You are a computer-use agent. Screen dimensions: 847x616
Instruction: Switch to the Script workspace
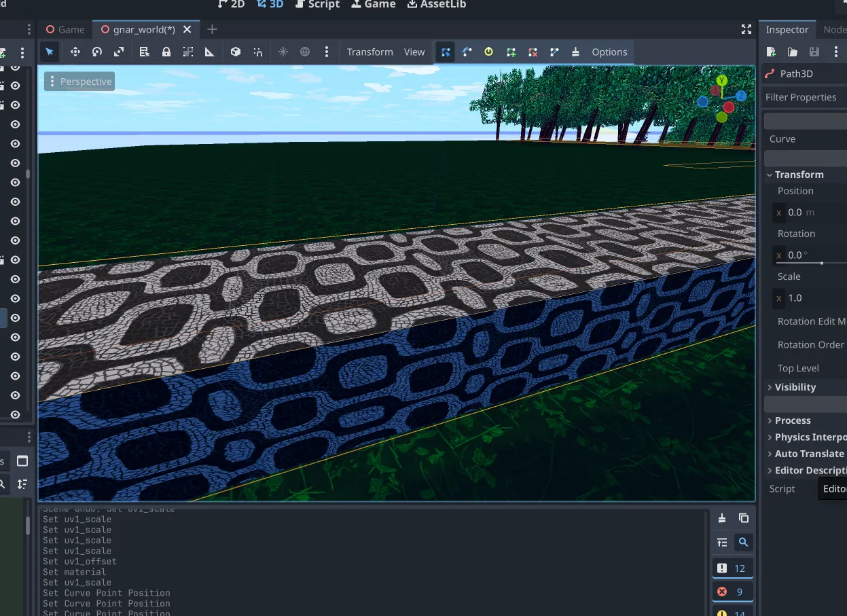click(x=317, y=4)
